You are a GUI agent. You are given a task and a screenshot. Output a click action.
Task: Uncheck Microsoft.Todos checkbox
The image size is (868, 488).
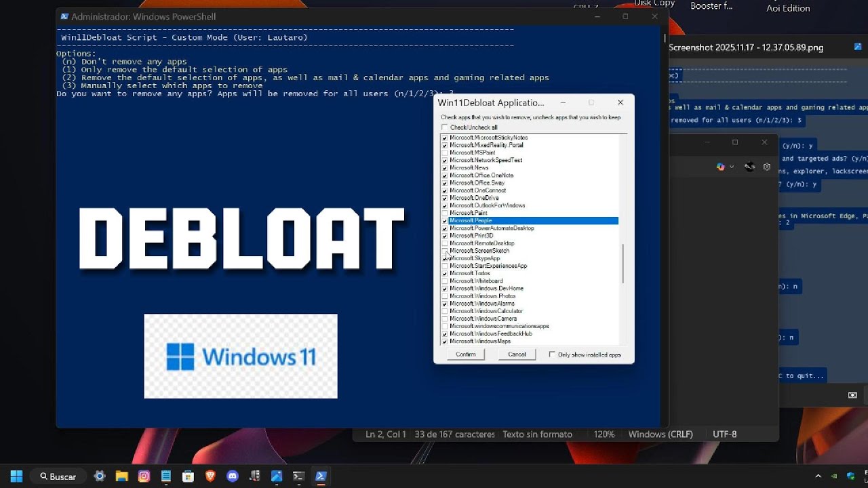tap(445, 273)
